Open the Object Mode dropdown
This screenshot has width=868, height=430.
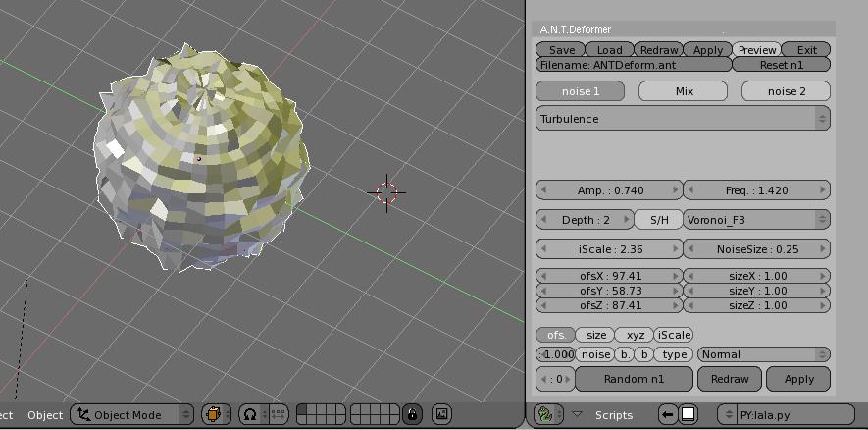point(131,414)
